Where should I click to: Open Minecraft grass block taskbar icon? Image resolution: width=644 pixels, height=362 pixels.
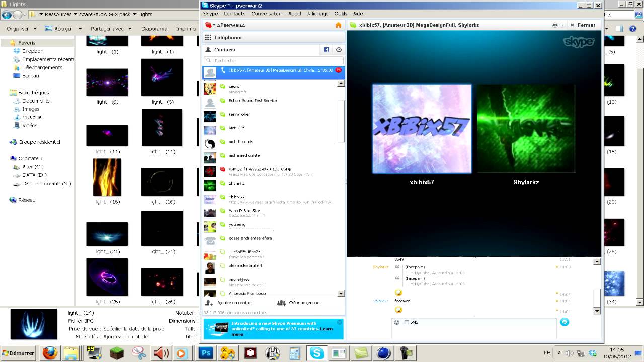pos(117,353)
